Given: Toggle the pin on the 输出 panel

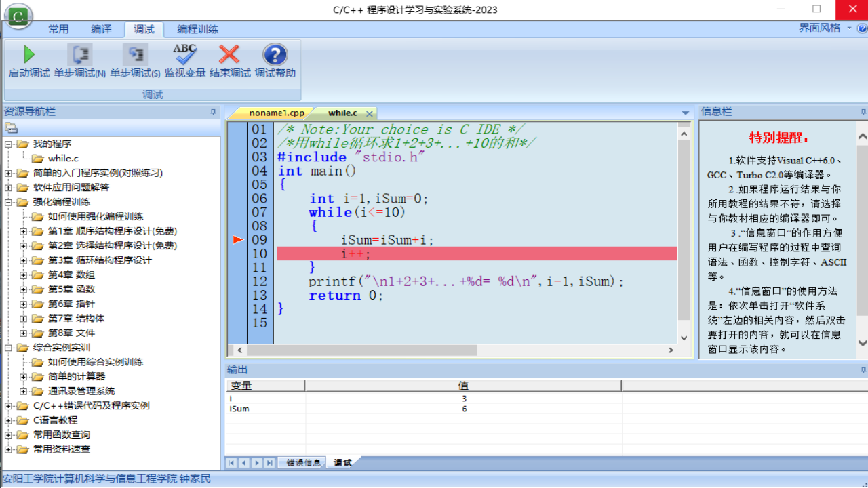Looking at the screenshot, I should click(863, 369).
